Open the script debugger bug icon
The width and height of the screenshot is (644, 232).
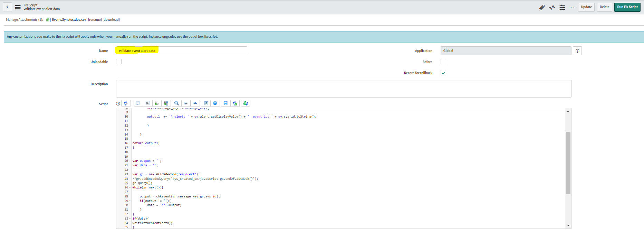[x=246, y=103]
